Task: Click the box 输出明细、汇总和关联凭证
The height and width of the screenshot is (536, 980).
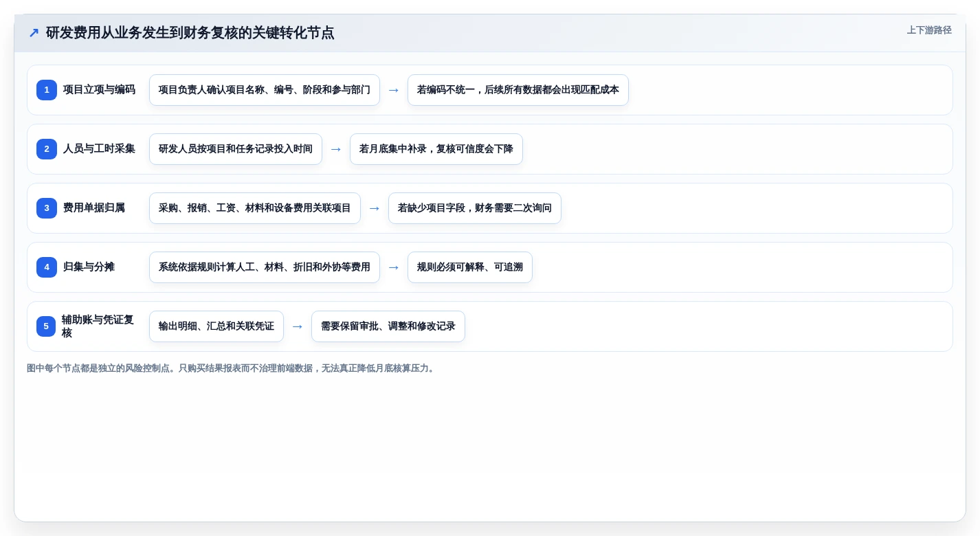Action: pyautogui.click(x=216, y=326)
